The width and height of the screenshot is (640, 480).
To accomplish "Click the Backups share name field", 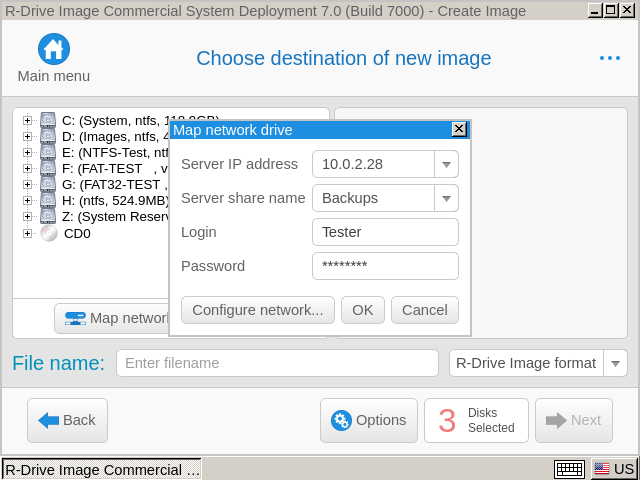I will [373, 198].
